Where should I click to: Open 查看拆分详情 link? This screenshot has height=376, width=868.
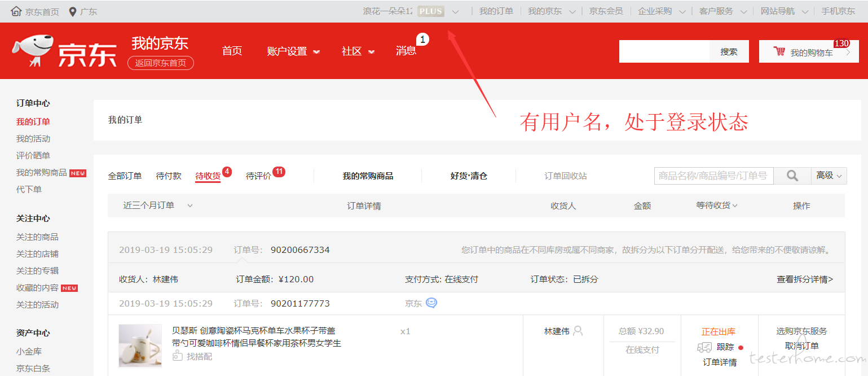[805, 279]
